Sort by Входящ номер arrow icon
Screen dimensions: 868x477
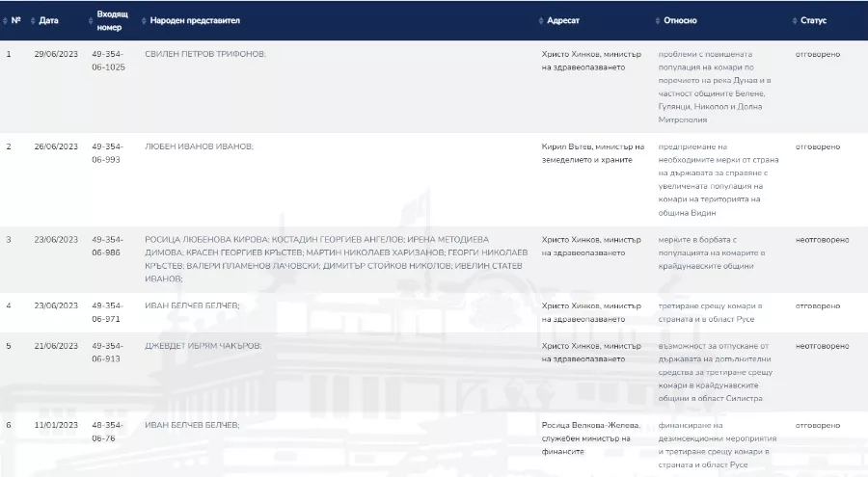click(91, 21)
